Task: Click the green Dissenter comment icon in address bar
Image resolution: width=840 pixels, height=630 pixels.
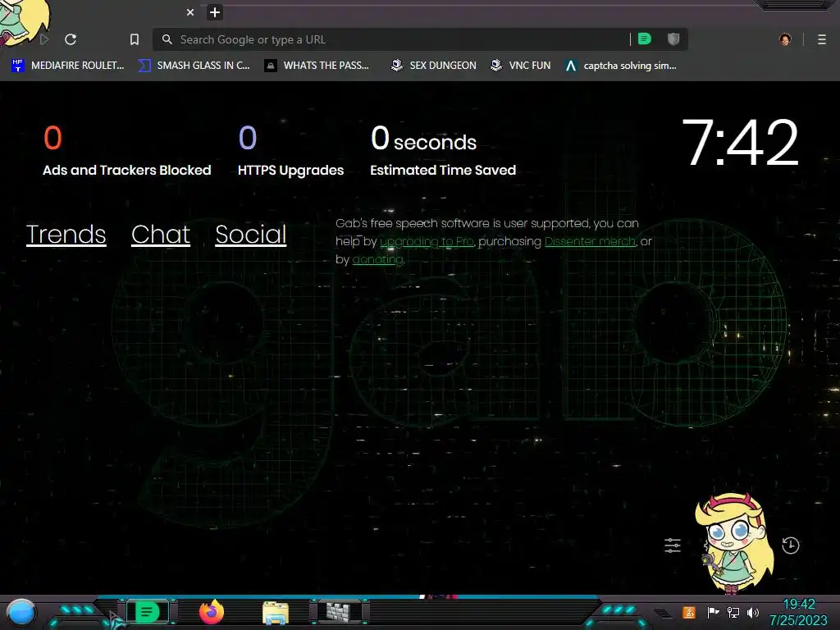Action: click(645, 39)
